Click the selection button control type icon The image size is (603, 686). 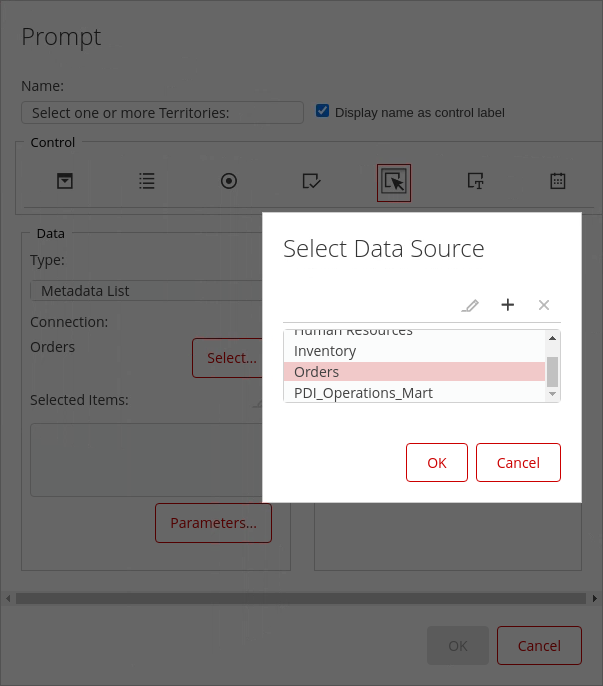(x=394, y=182)
